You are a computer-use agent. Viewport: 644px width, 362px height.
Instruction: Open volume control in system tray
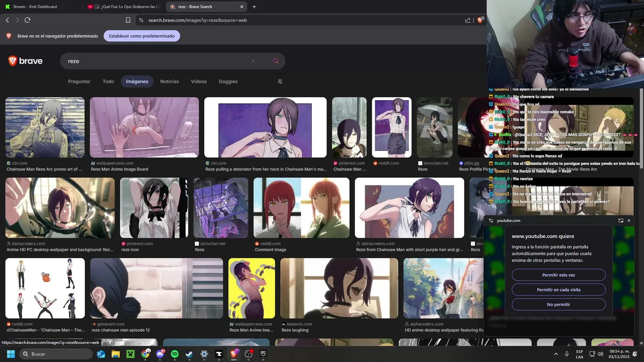pos(600,354)
